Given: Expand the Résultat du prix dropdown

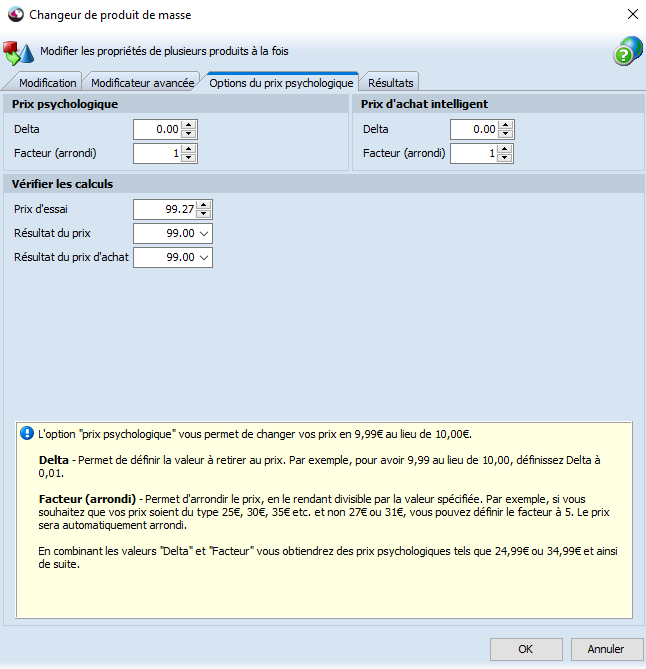Looking at the screenshot, I should 204,233.
